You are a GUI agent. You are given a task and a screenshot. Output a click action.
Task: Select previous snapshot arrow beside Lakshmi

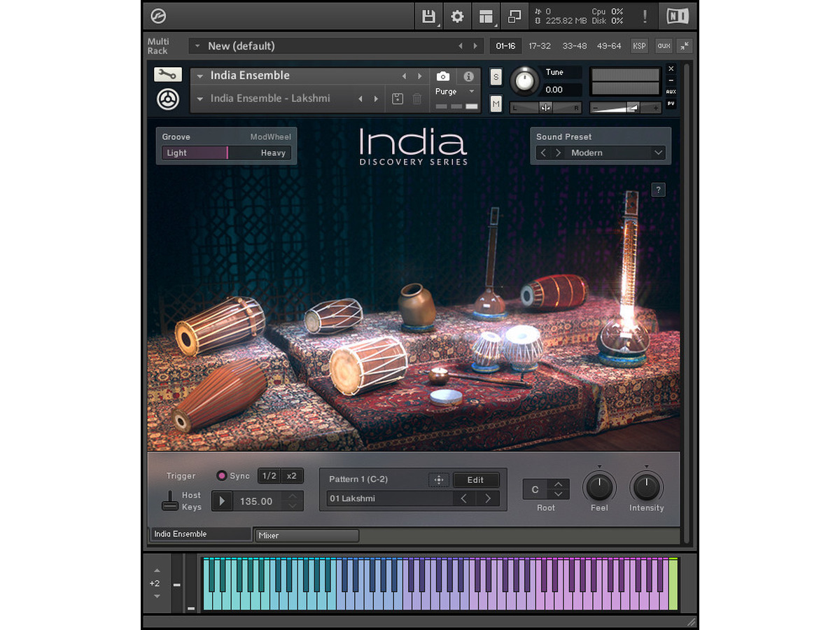point(360,99)
